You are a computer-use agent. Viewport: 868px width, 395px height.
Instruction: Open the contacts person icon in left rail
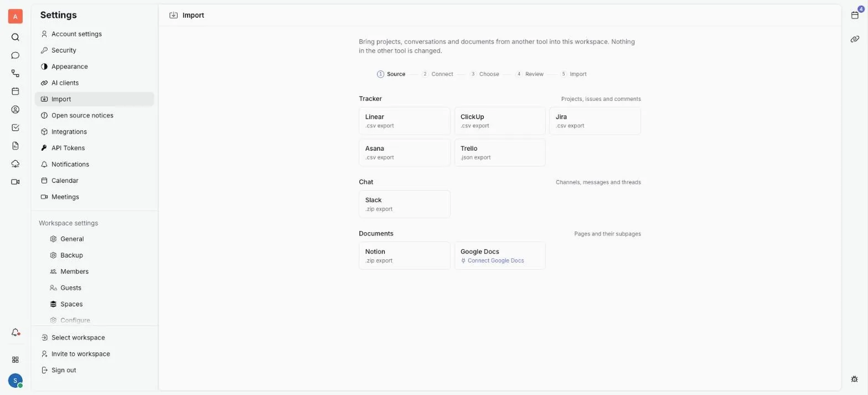click(x=15, y=110)
